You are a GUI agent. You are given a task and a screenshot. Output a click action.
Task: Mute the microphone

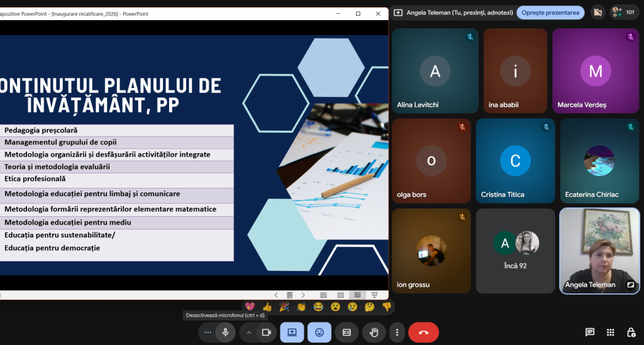pyautogui.click(x=226, y=332)
